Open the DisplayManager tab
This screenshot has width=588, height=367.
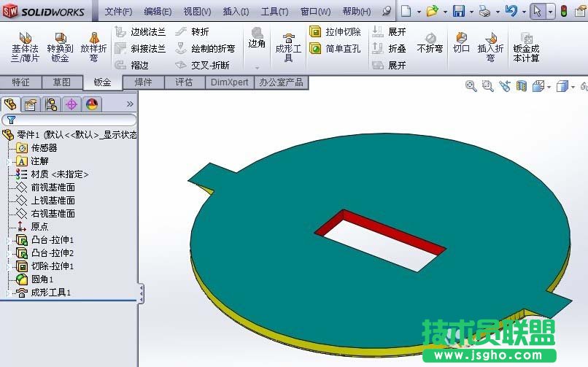click(x=92, y=104)
